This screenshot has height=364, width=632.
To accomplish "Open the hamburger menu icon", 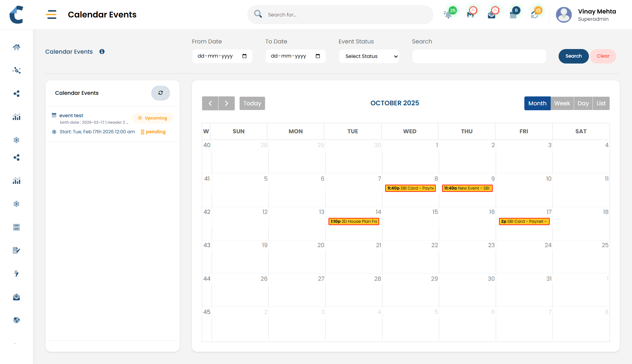I will 51,14.
